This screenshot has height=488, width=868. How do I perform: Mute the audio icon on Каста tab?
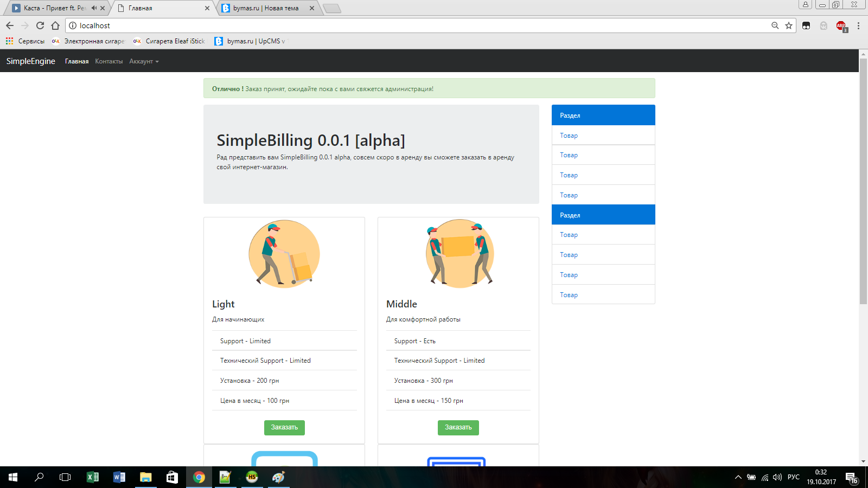click(x=94, y=8)
